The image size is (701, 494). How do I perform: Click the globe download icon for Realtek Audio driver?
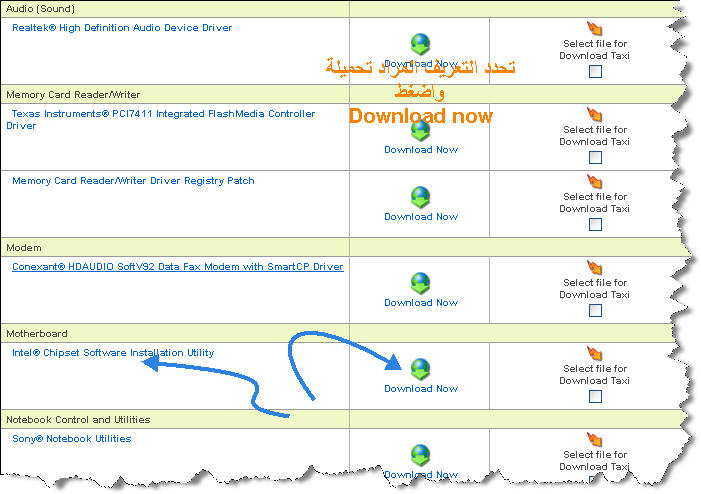coord(420,44)
